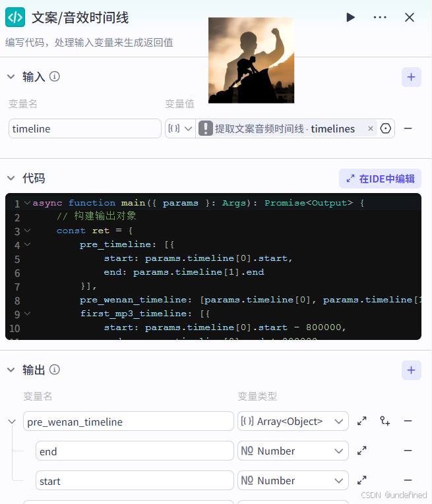Fold the const ret block at line 3
The height and width of the screenshot is (504, 432).
(x=28, y=231)
